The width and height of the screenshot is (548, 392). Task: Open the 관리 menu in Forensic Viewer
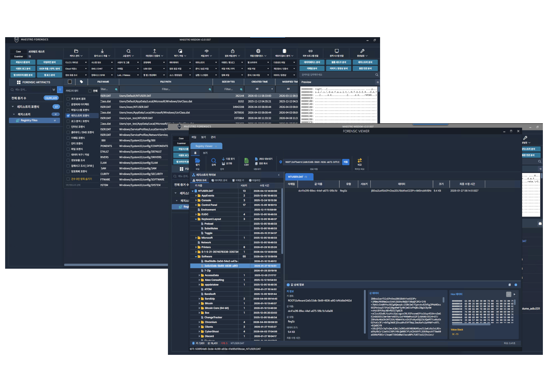[x=213, y=137]
